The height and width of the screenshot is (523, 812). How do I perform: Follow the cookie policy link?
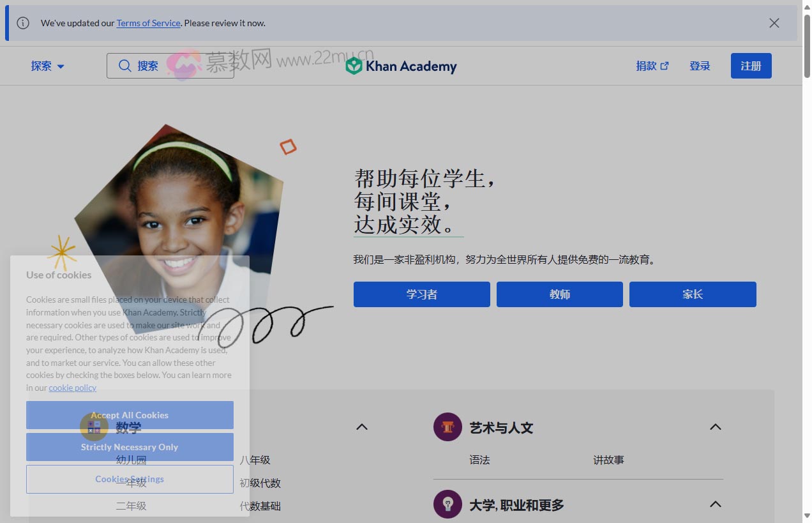tap(72, 388)
